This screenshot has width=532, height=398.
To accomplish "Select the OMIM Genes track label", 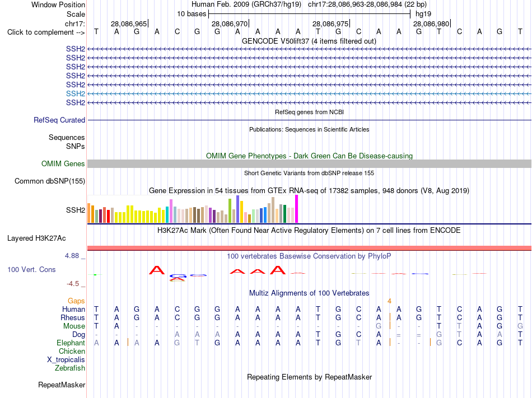I will click(63, 164).
